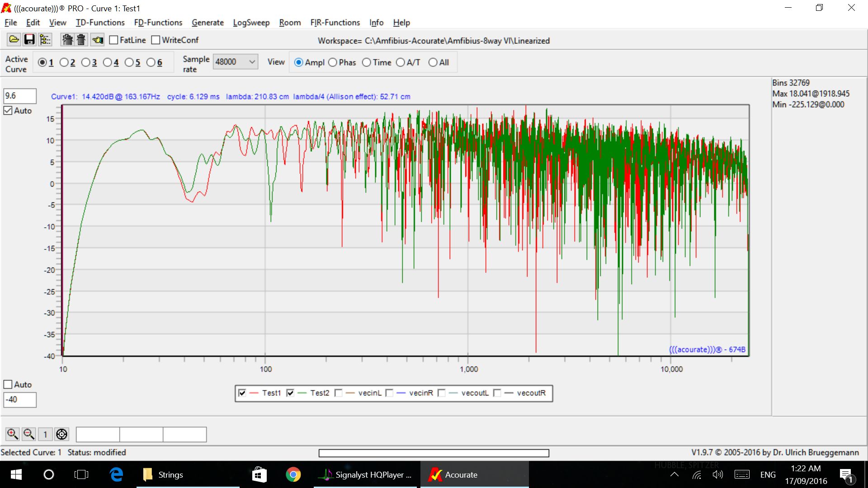Open Windows Start menu
This screenshot has height=488, width=868.
pyautogui.click(x=16, y=474)
